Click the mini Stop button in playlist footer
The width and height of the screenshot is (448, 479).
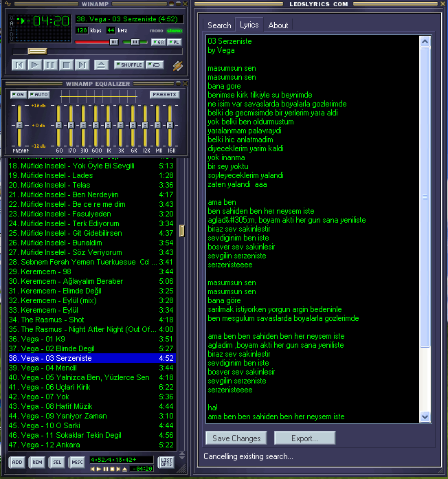click(112, 469)
